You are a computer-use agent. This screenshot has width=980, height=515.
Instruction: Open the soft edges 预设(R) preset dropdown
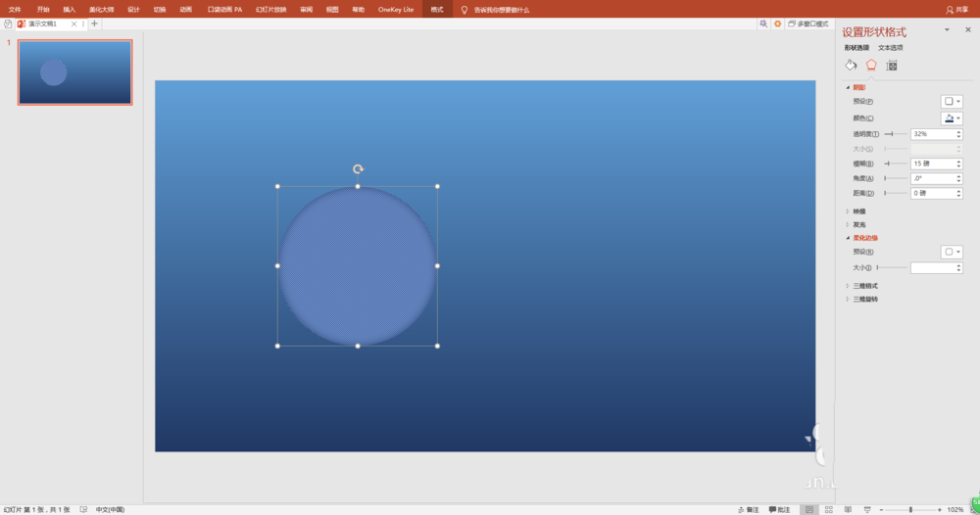pos(952,252)
